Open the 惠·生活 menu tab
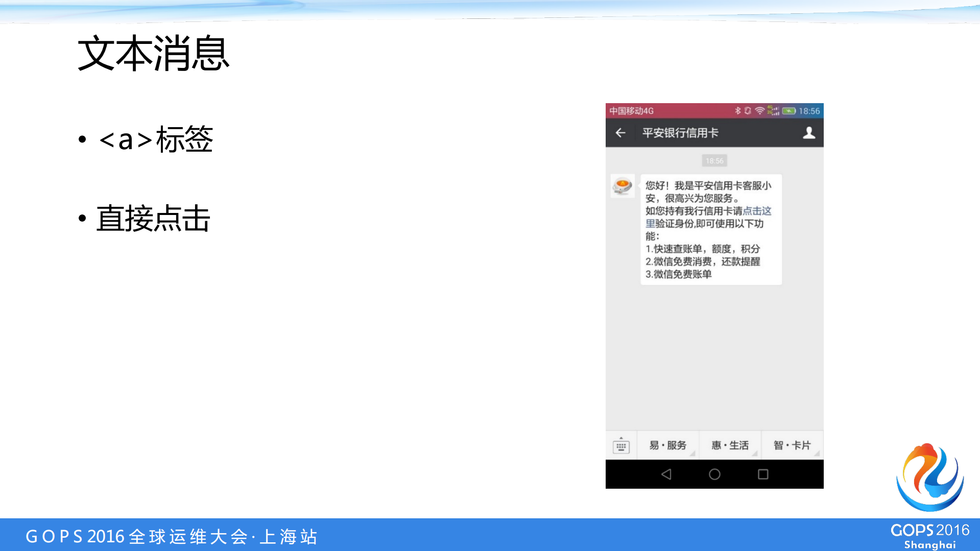 730,445
